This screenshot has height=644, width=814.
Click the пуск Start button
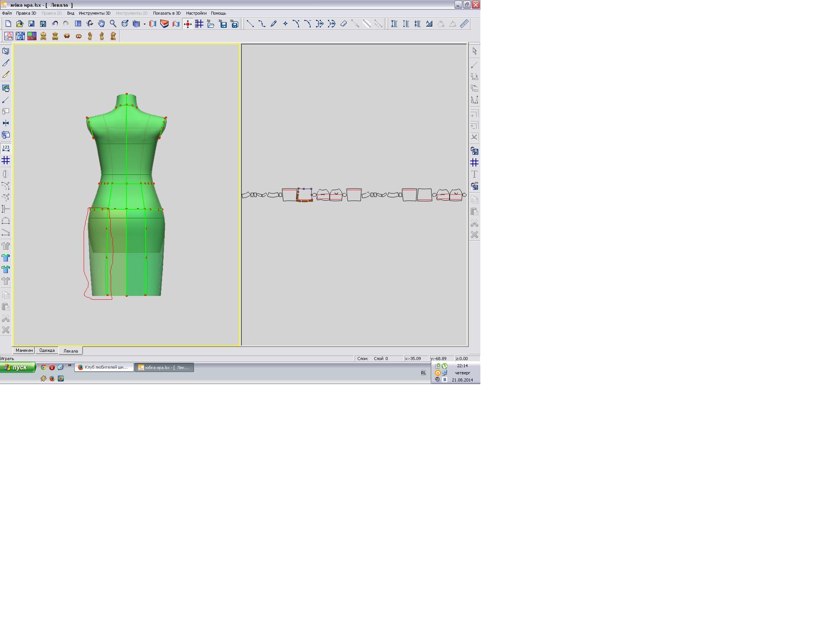pos(17,367)
